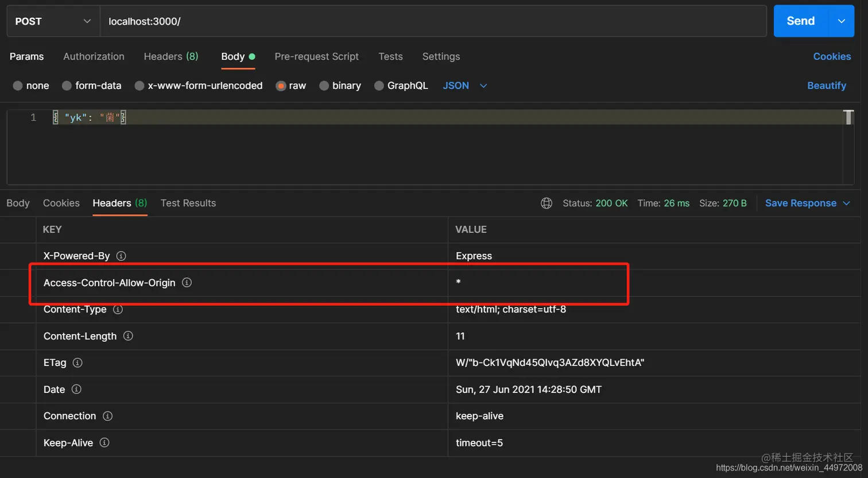868x478 pixels.
Task: Click info icon next to Connection
Action: [107, 416]
